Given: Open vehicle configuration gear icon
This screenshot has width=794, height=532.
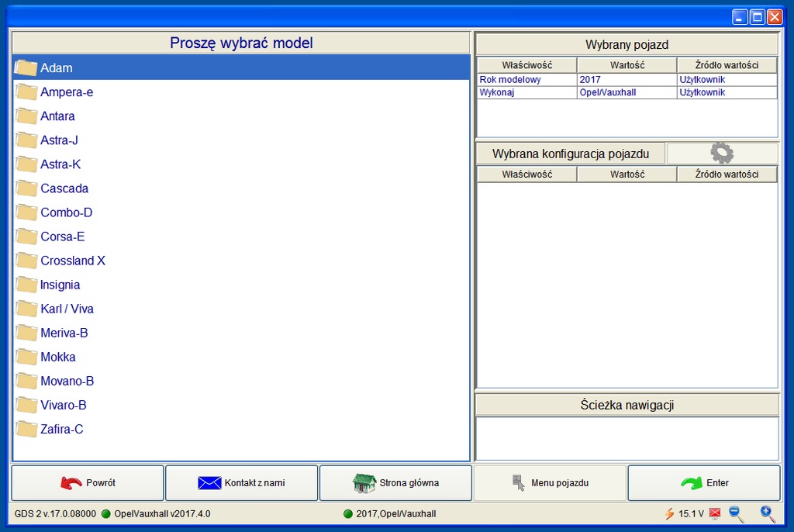Looking at the screenshot, I should 722,153.
